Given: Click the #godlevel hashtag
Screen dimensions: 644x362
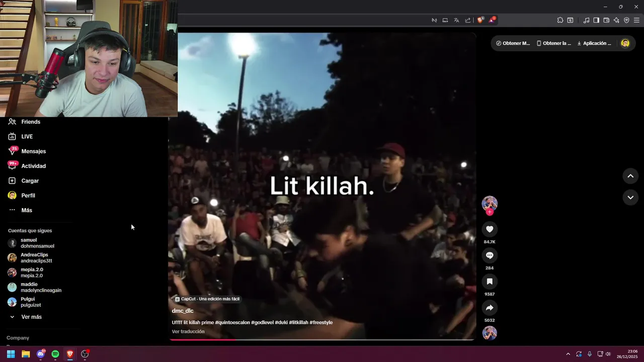Looking at the screenshot, I should [x=262, y=322].
